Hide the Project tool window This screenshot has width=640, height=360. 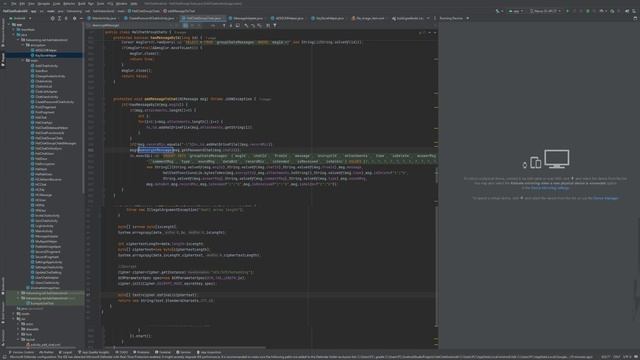[x=81, y=18]
